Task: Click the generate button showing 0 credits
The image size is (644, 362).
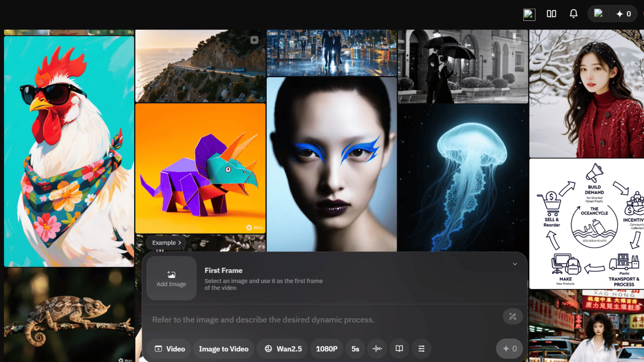Action: [x=509, y=349]
